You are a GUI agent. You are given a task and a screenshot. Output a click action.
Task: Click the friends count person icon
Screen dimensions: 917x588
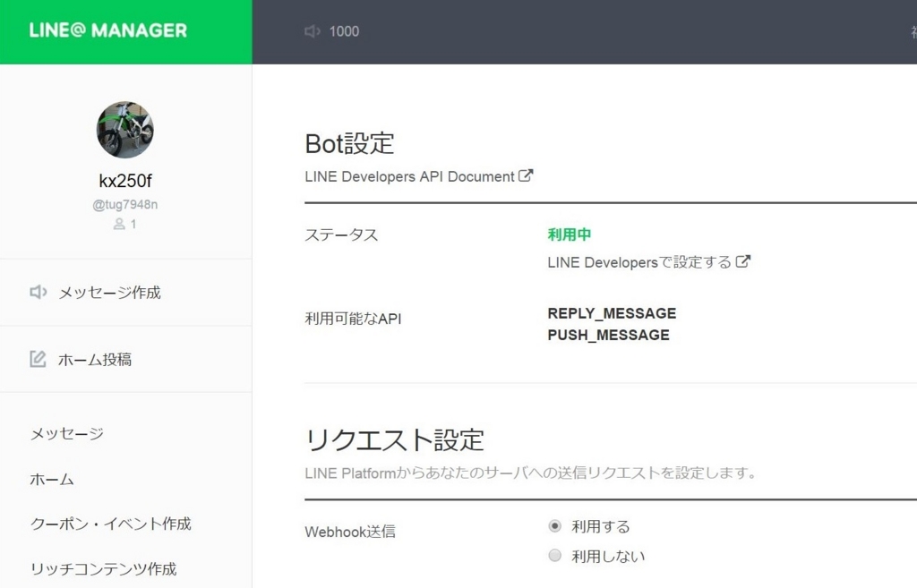click(119, 224)
